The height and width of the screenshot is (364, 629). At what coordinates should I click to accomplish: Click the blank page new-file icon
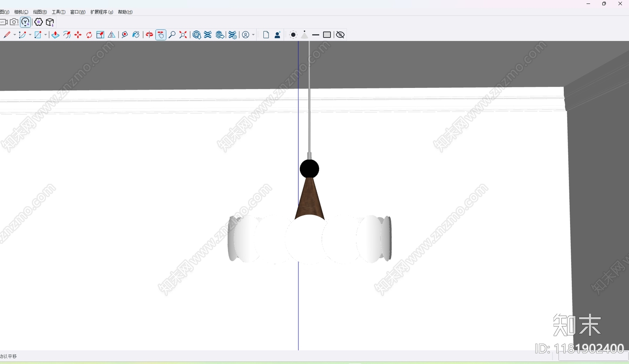point(266,35)
